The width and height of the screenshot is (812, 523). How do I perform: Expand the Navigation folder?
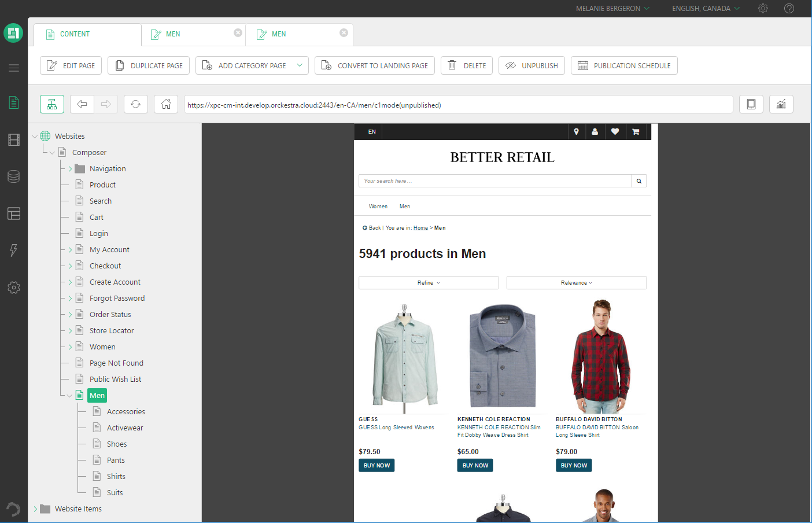point(70,169)
